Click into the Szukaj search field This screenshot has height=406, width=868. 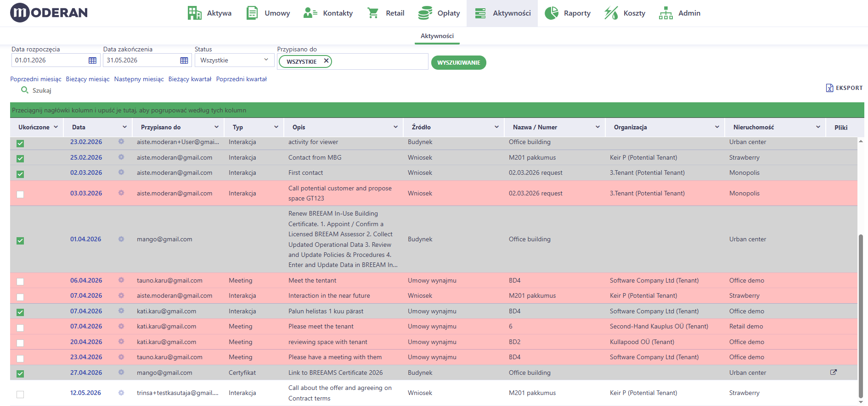click(42, 90)
